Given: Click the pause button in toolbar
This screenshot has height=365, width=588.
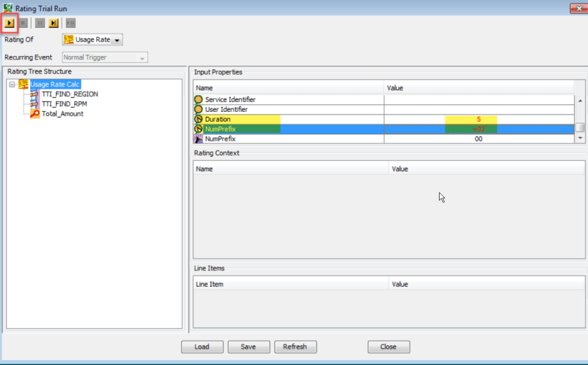Looking at the screenshot, I should (40, 23).
